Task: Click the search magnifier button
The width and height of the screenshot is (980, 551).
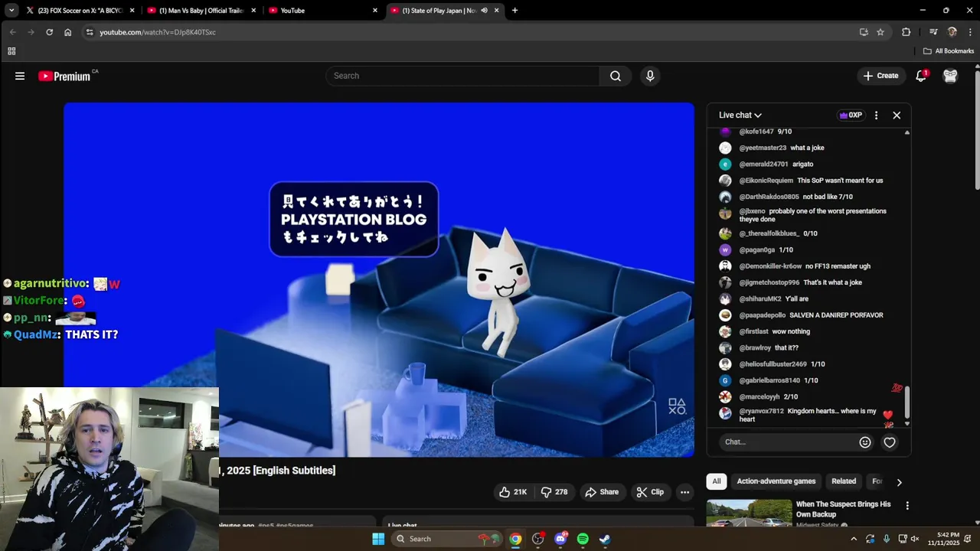Action: [616, 76]
